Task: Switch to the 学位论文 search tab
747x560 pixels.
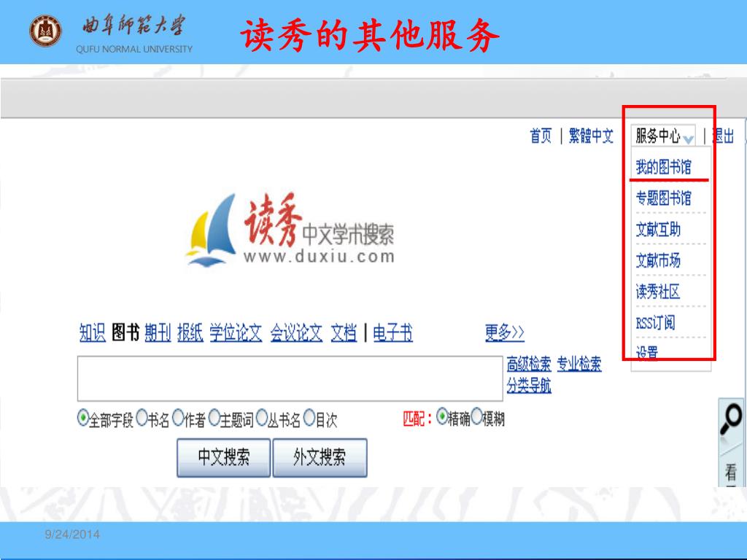Action: tap(236, 332)
